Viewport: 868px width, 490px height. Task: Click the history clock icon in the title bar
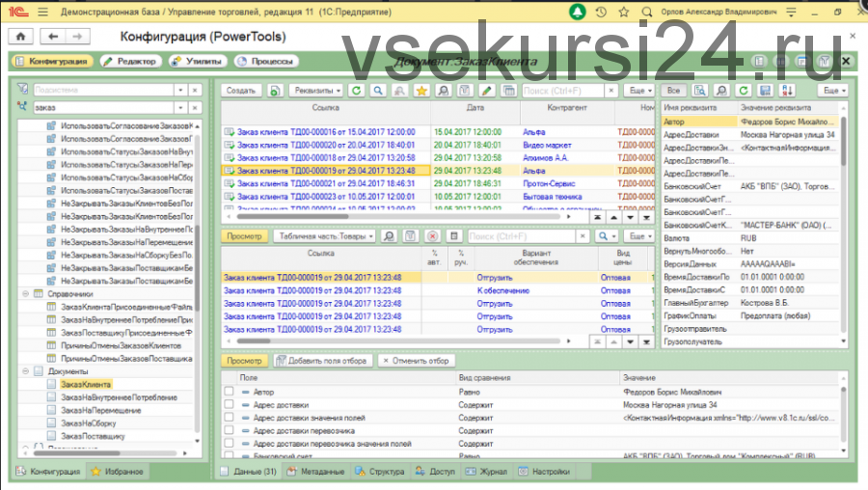[x=601, y=14]
